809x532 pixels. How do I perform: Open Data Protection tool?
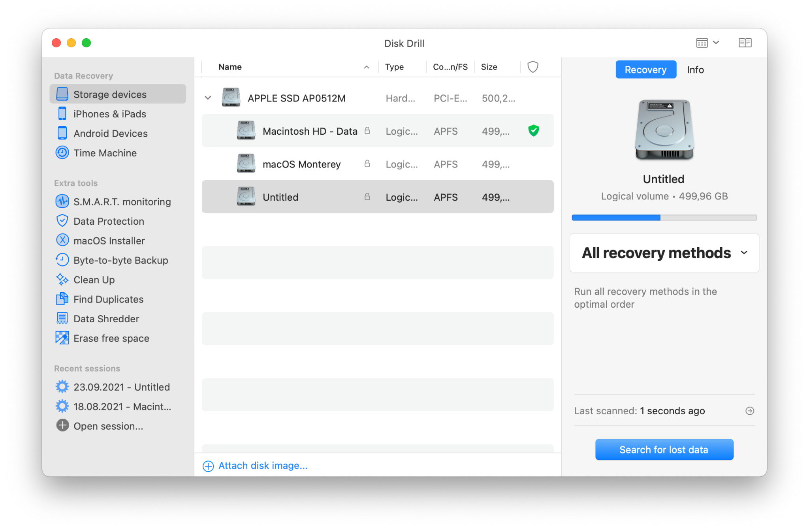108,221
